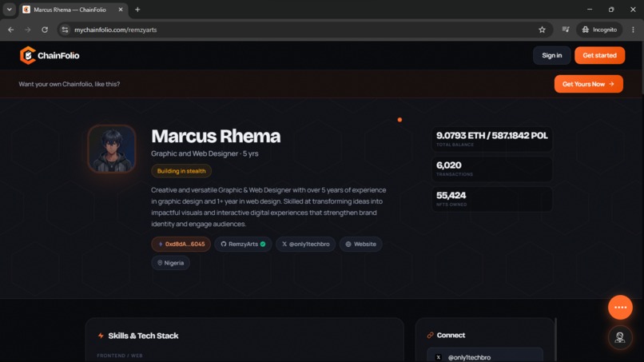Open the @only1techbro X profile chip
This screenshot has width=644, height=362.
pos(305,244)
